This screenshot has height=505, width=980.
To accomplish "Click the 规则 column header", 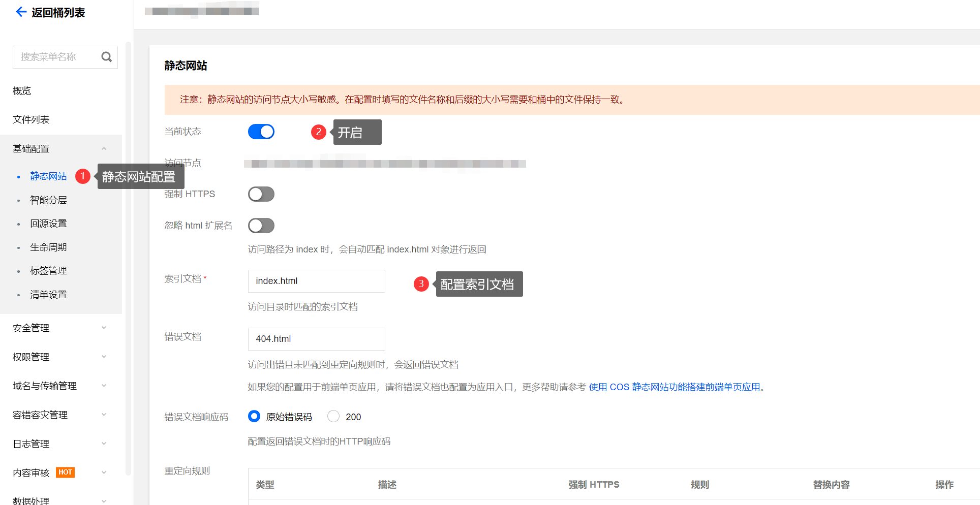I will (x=699, y=485).
